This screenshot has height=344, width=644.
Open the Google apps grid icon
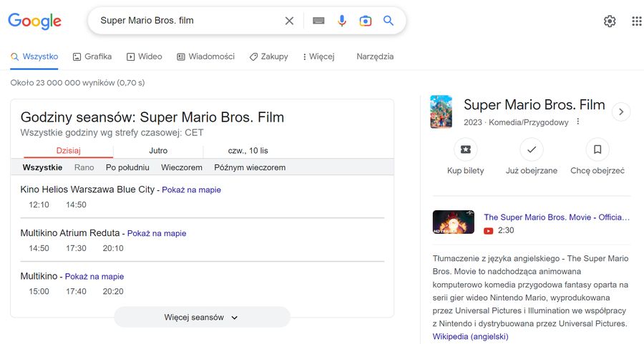coord(636,21)
